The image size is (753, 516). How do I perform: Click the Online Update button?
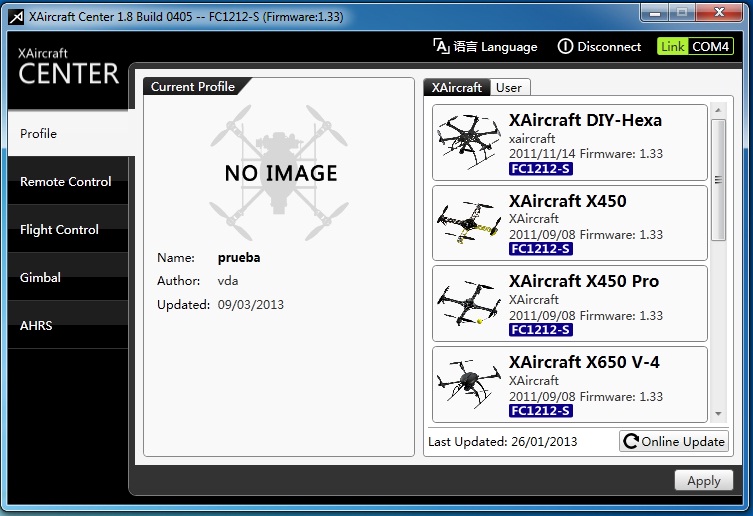click(x=674, y=441)
